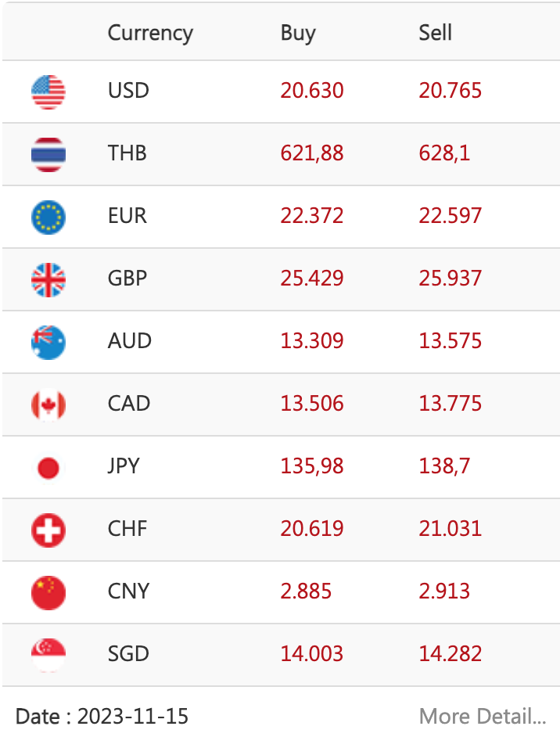This screenshot has width=560, height=737.
Task: Click the AUD Australian flag icon
Action: pos(48,341)
